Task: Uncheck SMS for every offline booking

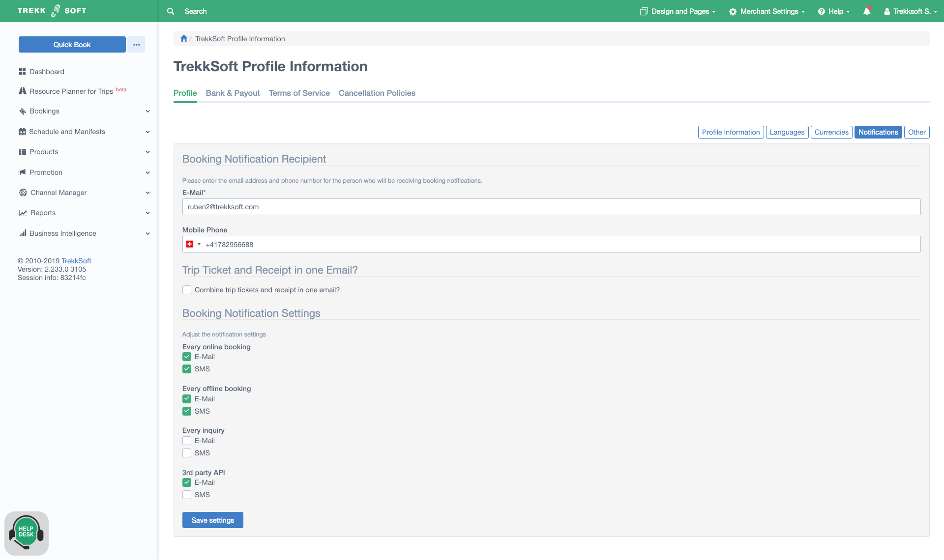Action: 187,411
